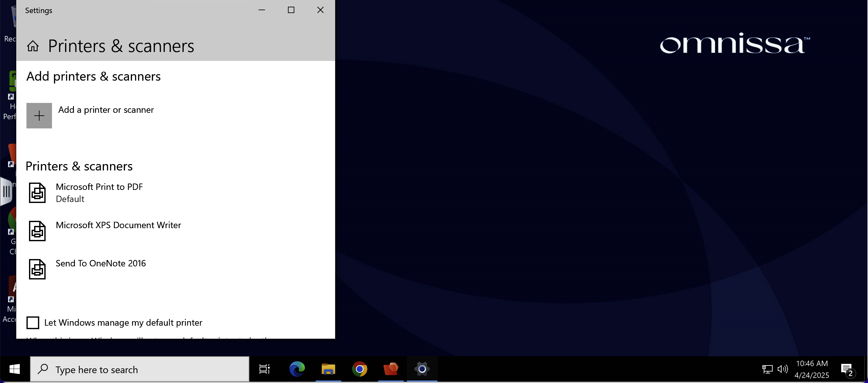Open File Explorer from the taskbar
Screen dimensions: 868x383
click(328, 369)
